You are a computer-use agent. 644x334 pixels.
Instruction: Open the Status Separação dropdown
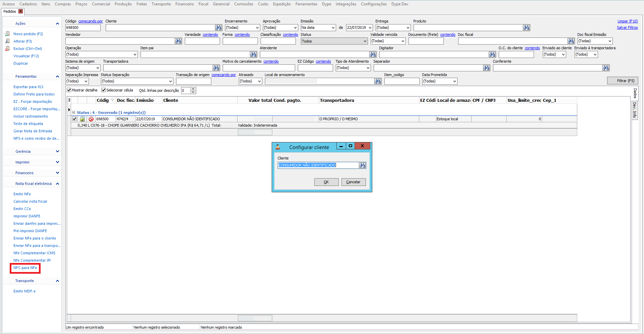pyautogui.click(x=170, y=81)
